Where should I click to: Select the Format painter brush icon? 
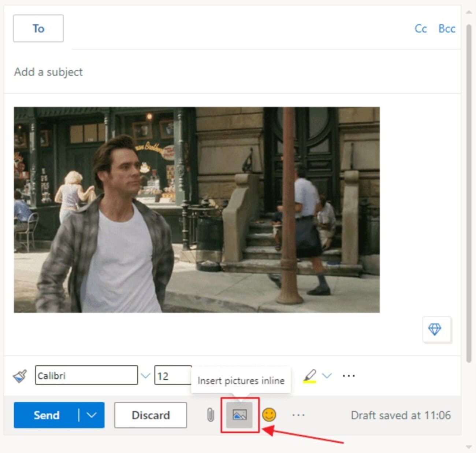pos(20,375)
